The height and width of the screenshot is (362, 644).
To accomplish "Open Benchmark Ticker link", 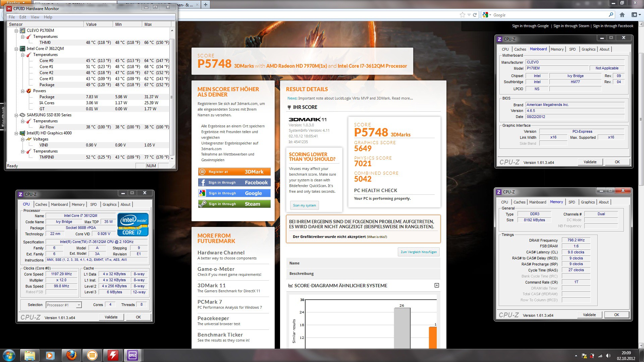I will pos(220,335).
